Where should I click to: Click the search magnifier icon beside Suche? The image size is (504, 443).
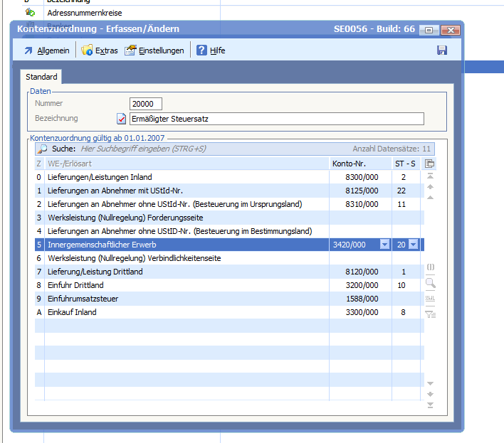point(43,149)
